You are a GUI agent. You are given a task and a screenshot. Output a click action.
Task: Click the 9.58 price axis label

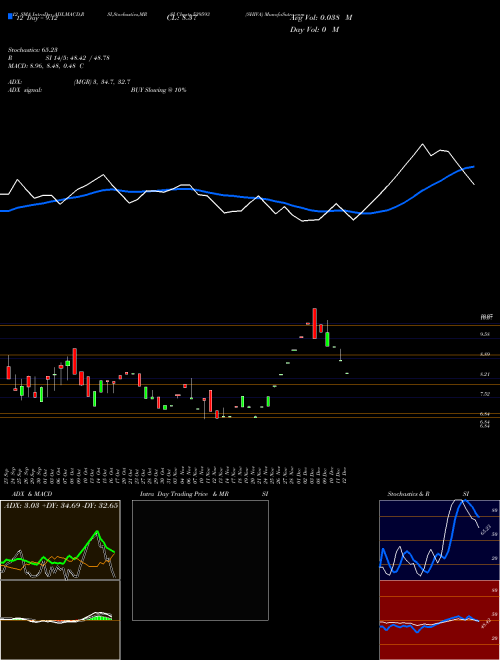[x=485, y=334]
